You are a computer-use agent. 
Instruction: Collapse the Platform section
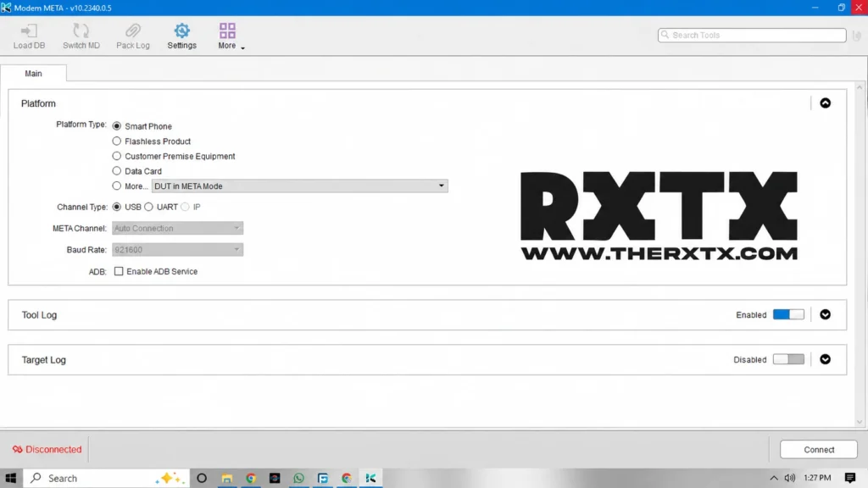pyautogui.click(x=826, y=103)
